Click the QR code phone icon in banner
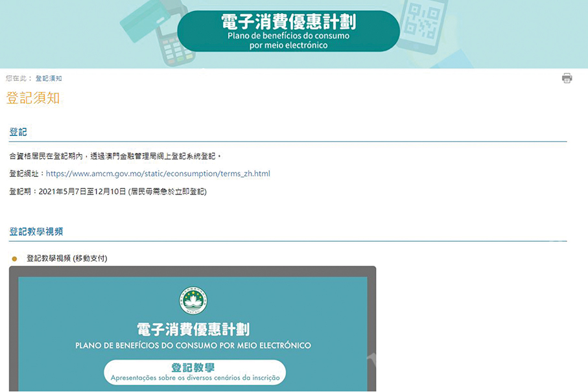 point(422,24)
